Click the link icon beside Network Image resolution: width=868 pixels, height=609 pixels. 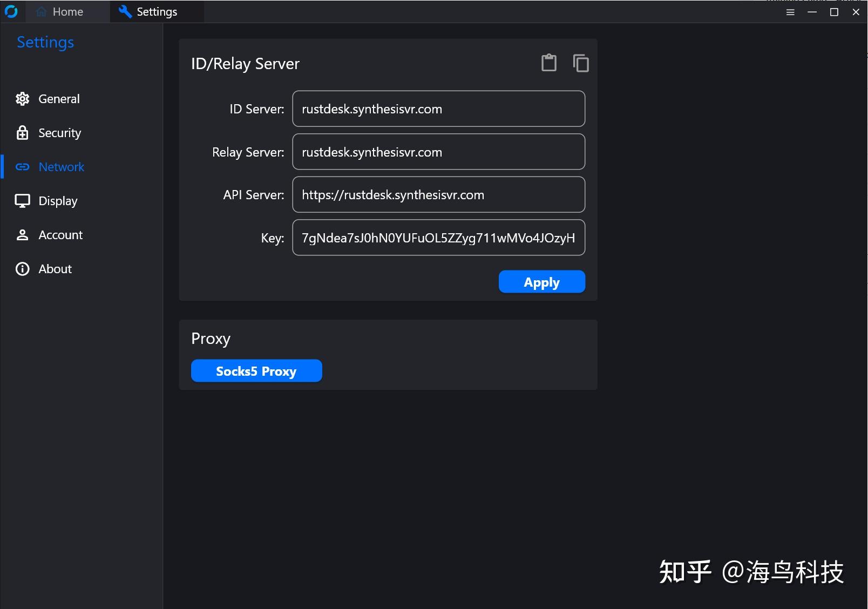(22, 167)
